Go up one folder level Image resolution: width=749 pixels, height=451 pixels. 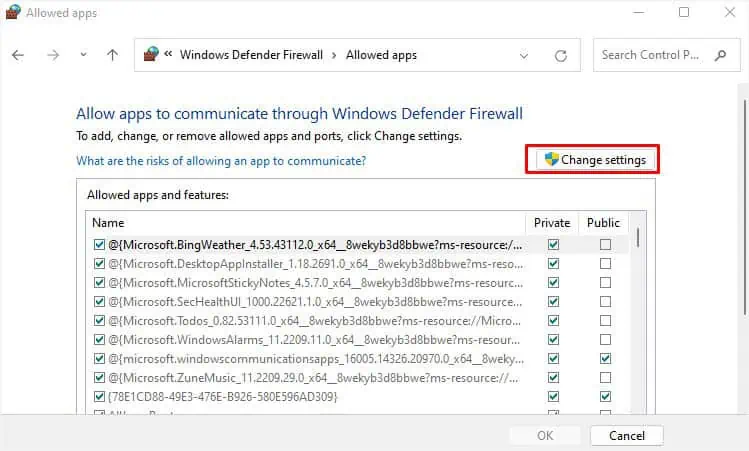click(113, 55)
